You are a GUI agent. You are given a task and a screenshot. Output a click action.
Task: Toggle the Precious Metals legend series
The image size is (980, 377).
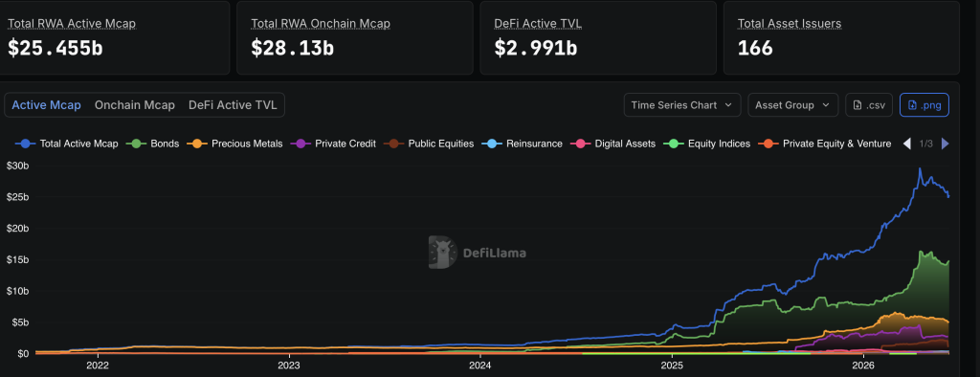tap(235, 144)
